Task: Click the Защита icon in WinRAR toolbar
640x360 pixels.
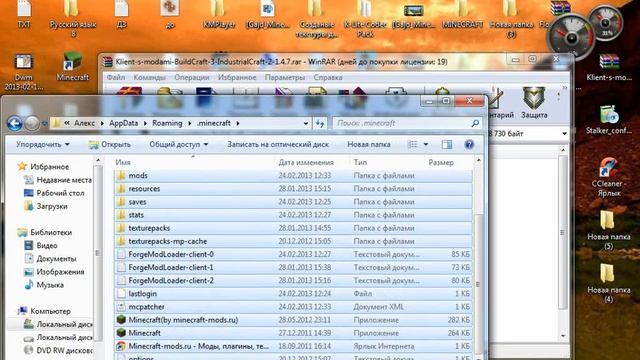Action: click(x=534, y=103)
